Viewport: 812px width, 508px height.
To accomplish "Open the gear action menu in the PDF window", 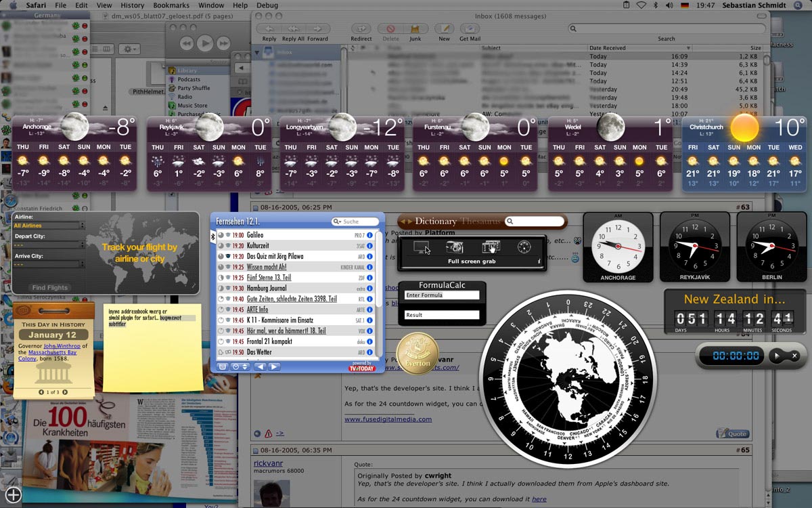I will 129,49.
